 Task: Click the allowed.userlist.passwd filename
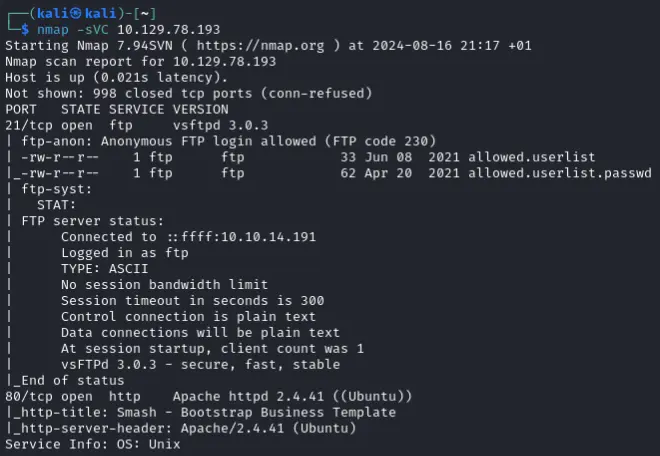pyautogui.click(x=560, y=173)
